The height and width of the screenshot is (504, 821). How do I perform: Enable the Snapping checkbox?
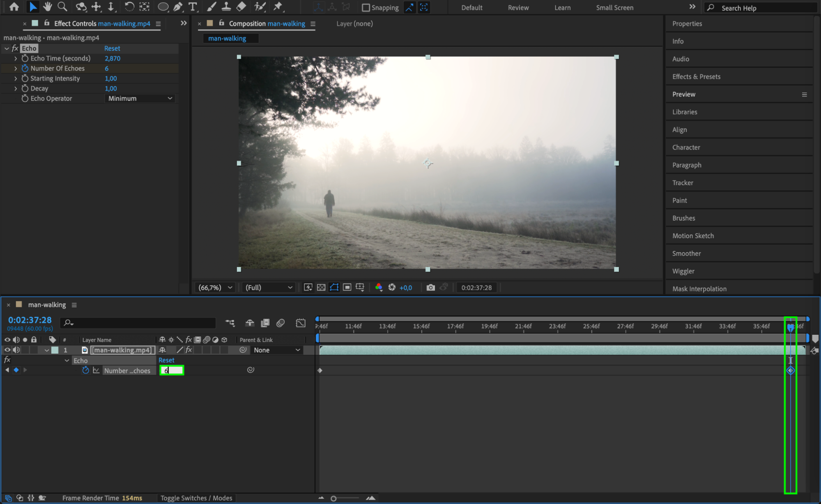pos(366,8)
